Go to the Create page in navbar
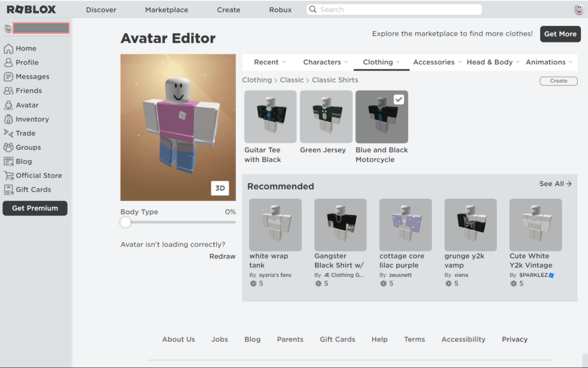The width and height of the screenshot is (588, 368). (x=229, y=10)
